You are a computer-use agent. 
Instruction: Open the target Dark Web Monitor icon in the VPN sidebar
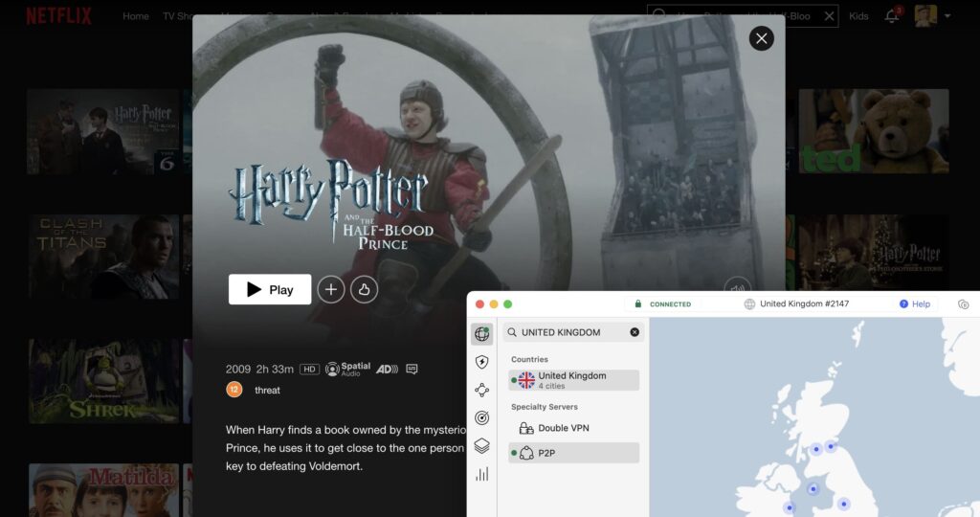[x=482, y=417]
